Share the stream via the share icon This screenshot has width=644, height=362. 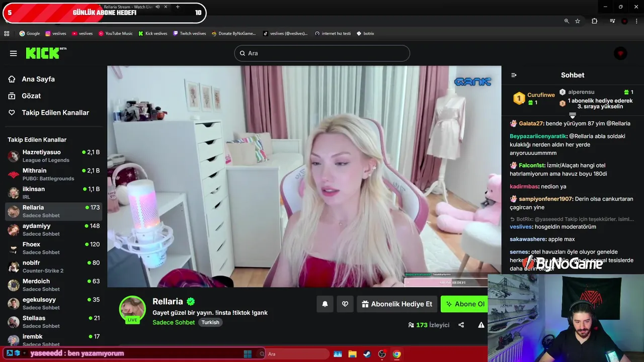coord(461,325)
